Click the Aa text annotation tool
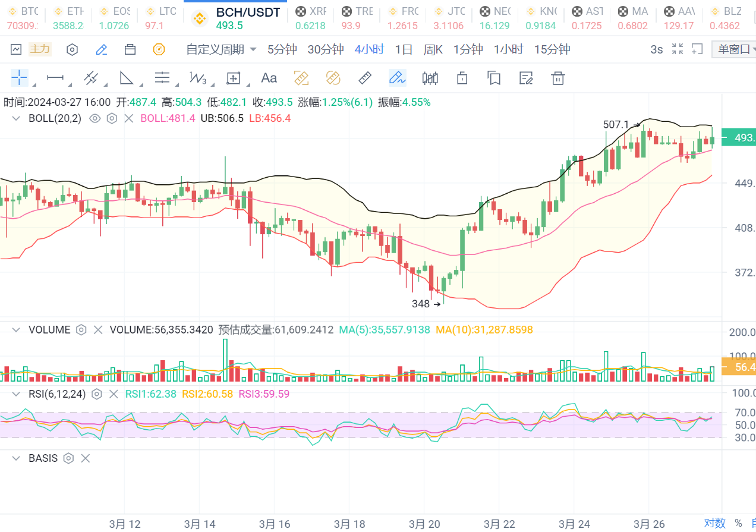 coord(269,78)
